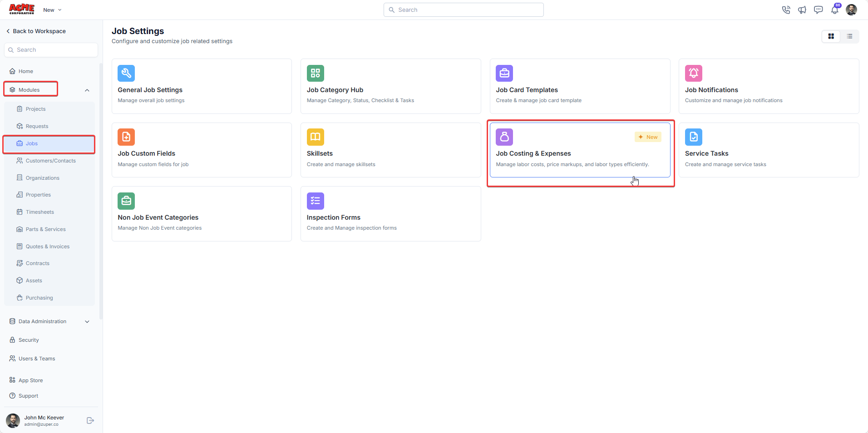Open Purchasing module in sidebar
The width and height of the screenshot is (868, 433).
(x=50, y=298)
